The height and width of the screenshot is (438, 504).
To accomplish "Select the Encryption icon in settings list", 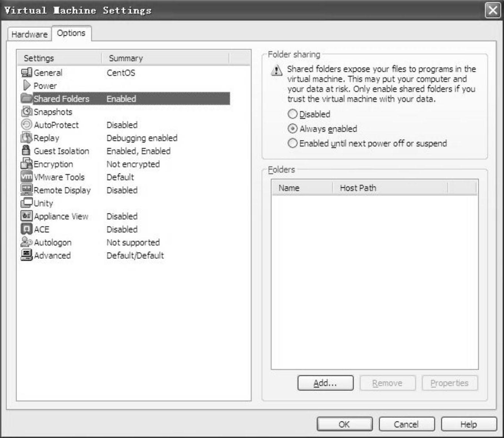I will click(x=26, y=164).
